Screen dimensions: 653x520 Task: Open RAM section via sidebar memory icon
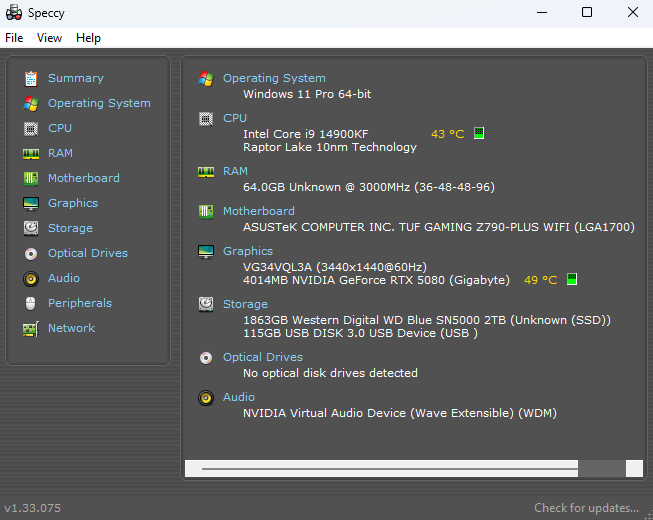coord(31,154)
